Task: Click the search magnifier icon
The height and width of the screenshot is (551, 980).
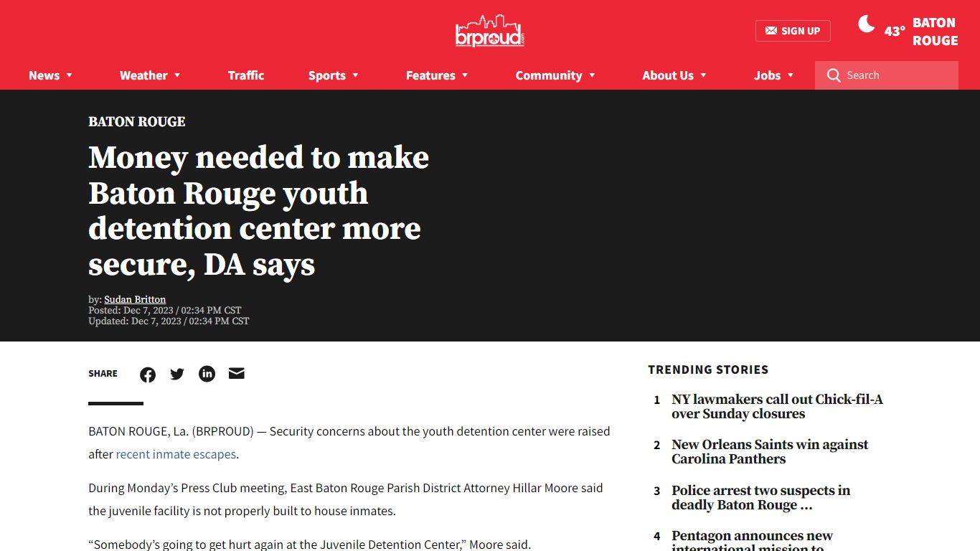Action: coord(834,75)
